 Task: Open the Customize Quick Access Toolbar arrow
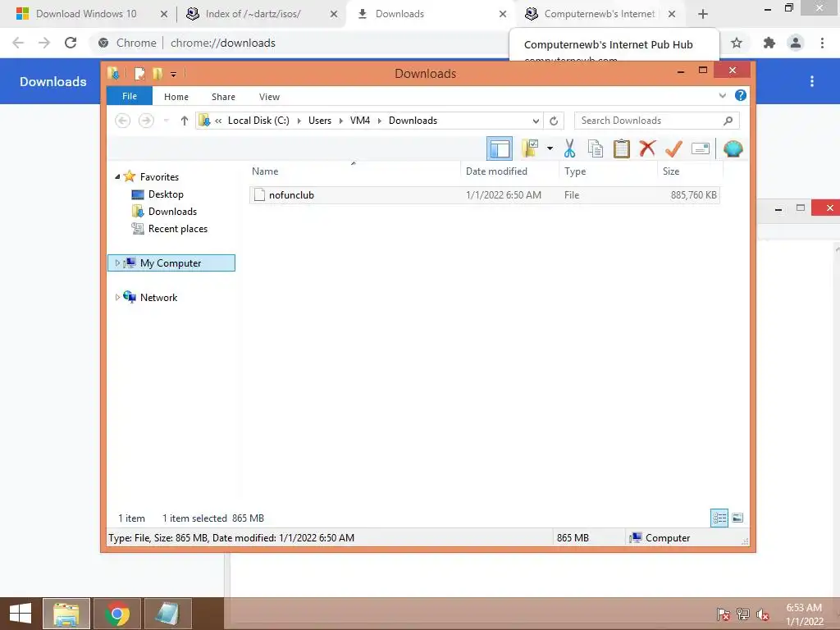pyautogui.click(x=174, y=74)
